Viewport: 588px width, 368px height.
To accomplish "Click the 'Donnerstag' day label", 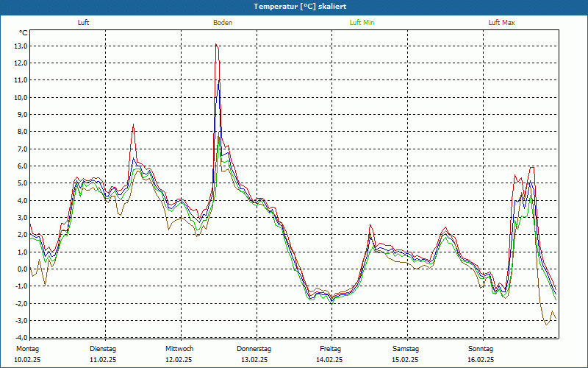I will [x=254, y=349].
